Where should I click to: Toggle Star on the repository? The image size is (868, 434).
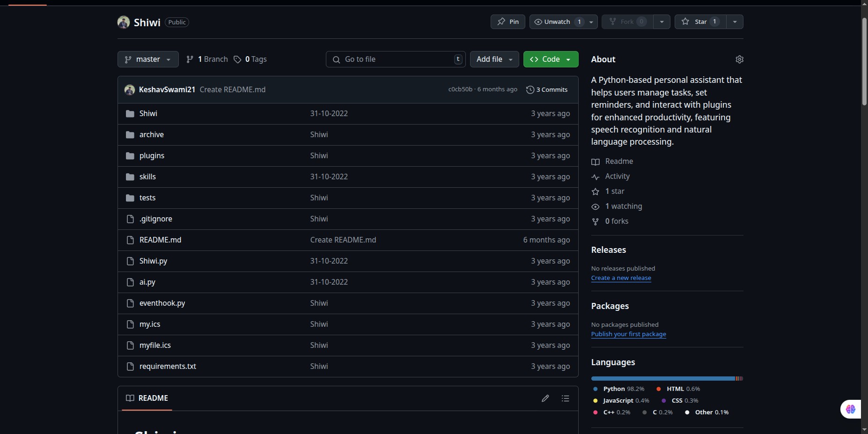700,22
